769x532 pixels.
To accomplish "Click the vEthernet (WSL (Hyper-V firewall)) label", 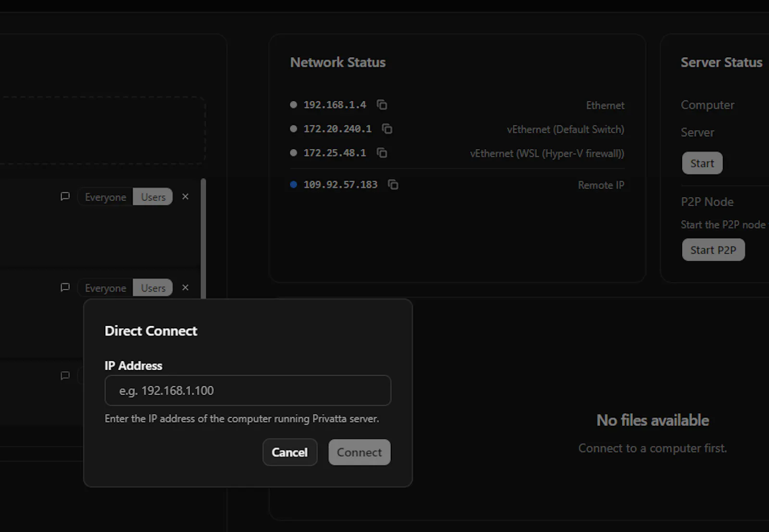I will (547, 153).
